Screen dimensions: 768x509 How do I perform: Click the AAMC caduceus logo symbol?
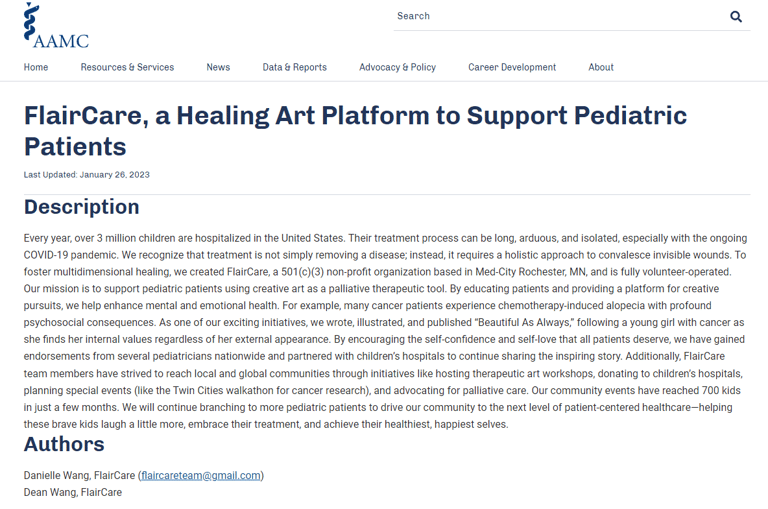(x=31, y=21)
